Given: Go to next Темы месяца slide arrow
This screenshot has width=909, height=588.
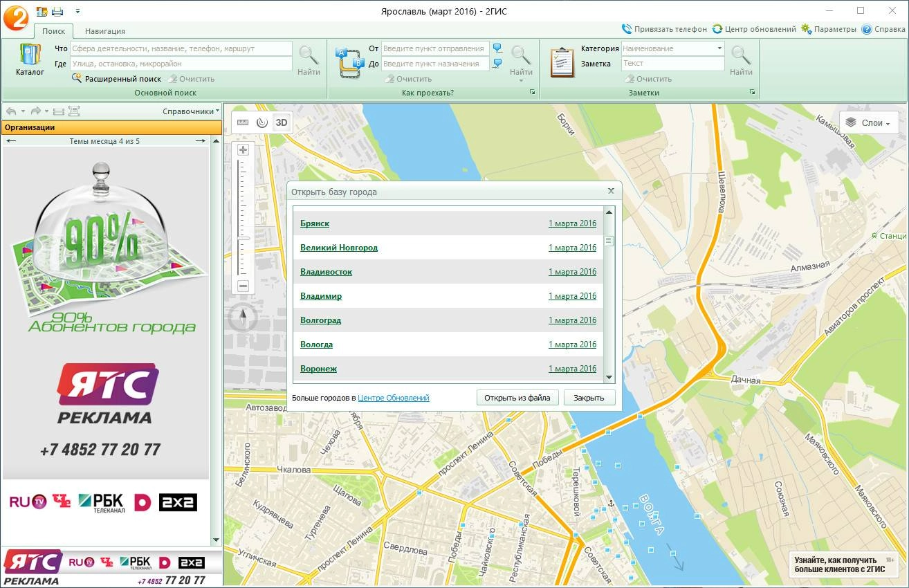Looking at the screenshot, I should point(201,141).
